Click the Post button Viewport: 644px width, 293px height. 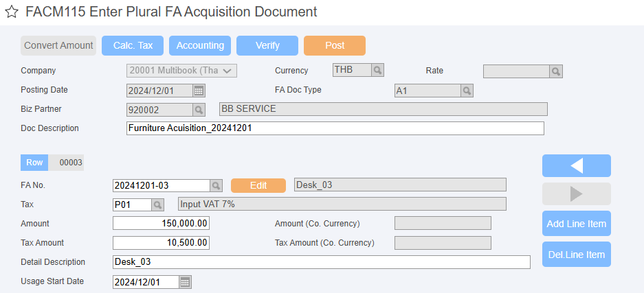coord(335,45)
